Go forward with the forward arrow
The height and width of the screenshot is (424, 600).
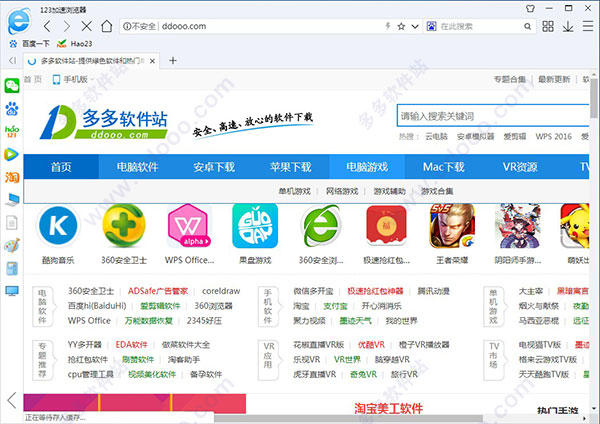(67, 26)
